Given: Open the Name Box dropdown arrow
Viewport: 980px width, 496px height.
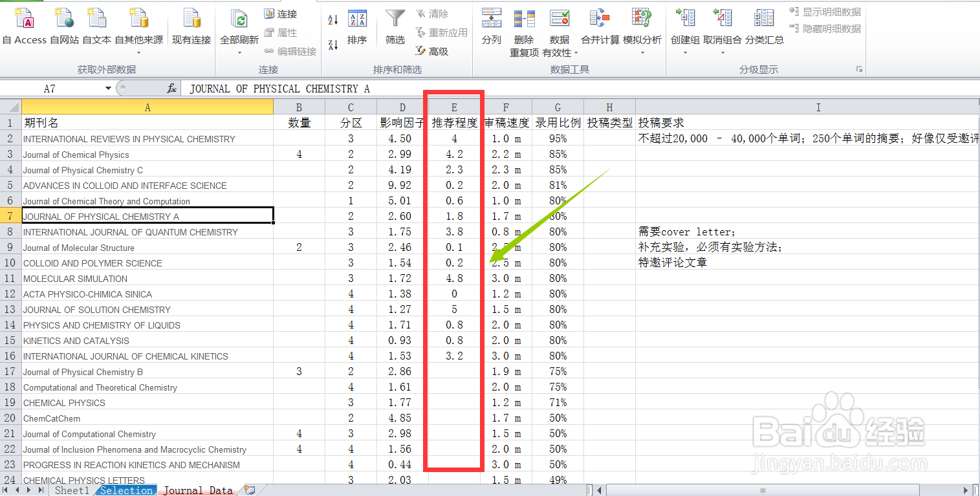Looking at the screenshot, I should point(109,89).
